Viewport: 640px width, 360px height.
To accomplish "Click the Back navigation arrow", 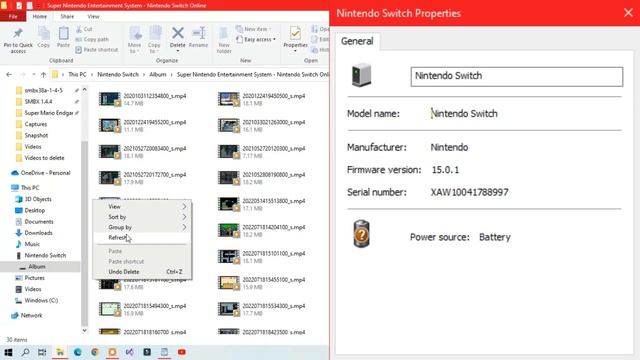I will [9, 75].
